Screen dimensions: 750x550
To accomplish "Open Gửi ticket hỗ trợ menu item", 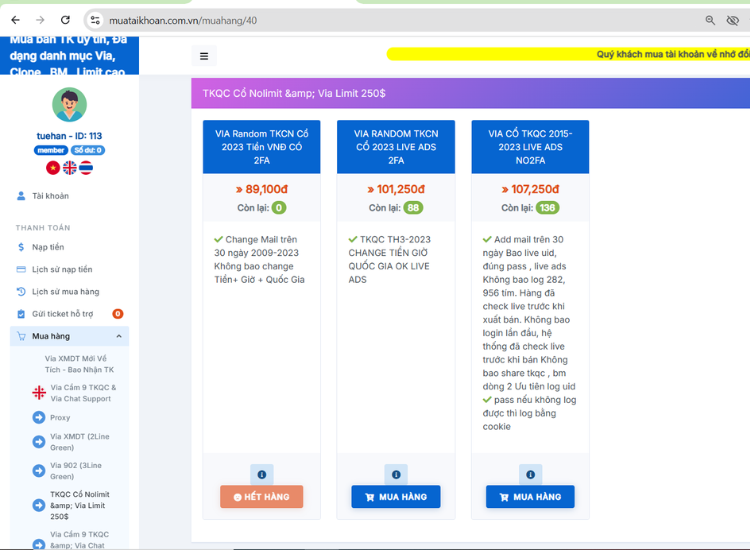I will click(x=69, y=314).
